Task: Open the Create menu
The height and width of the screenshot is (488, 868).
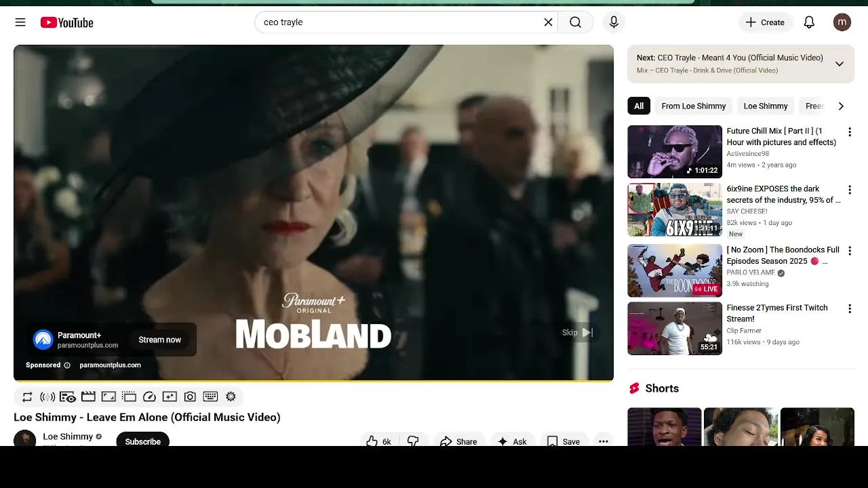Action: click(x=765, y=22)
